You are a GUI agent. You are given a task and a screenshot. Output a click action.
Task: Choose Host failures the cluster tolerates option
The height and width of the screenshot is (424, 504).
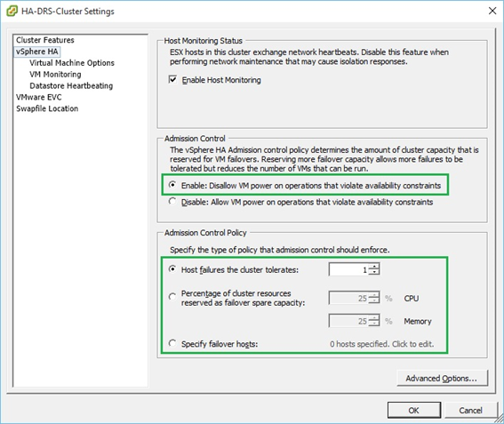pyautogui.click(x=172, y=269)
